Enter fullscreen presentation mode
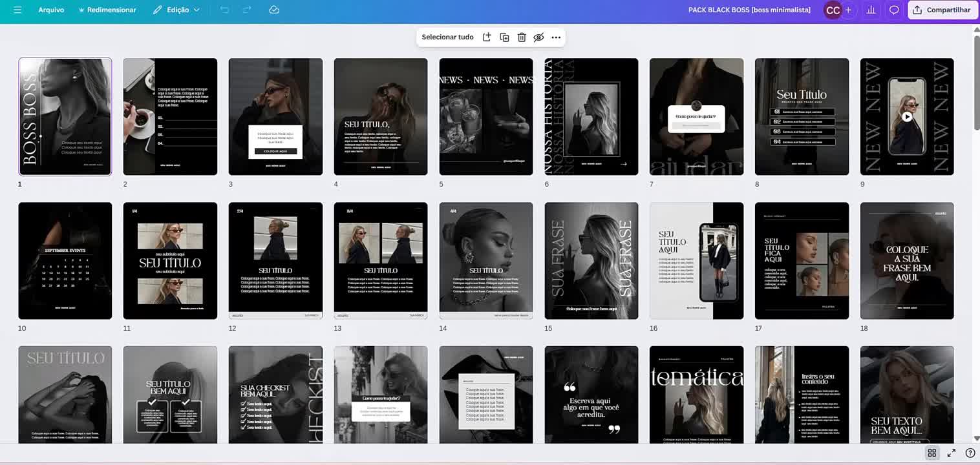This screenshot has width=980, height=465. coord(952,453)
